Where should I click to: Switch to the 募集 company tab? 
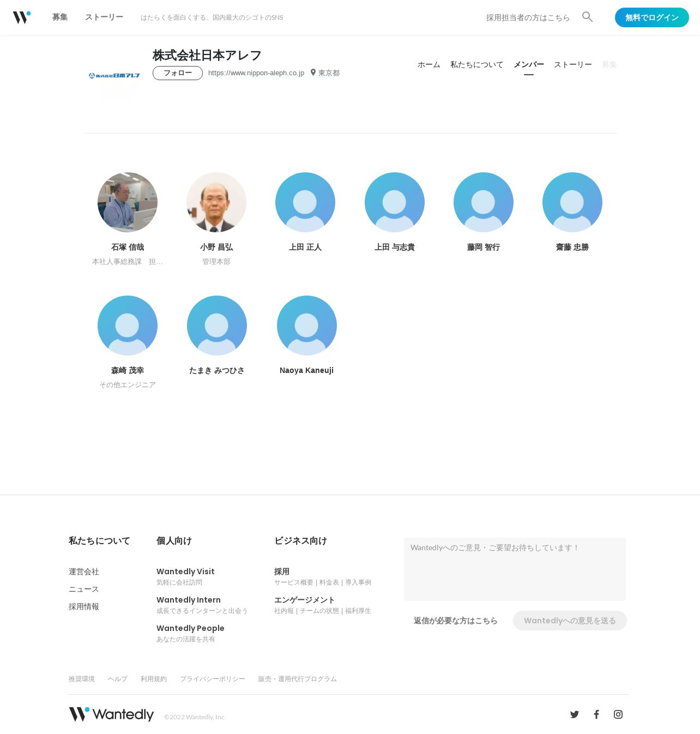point(610,64)
